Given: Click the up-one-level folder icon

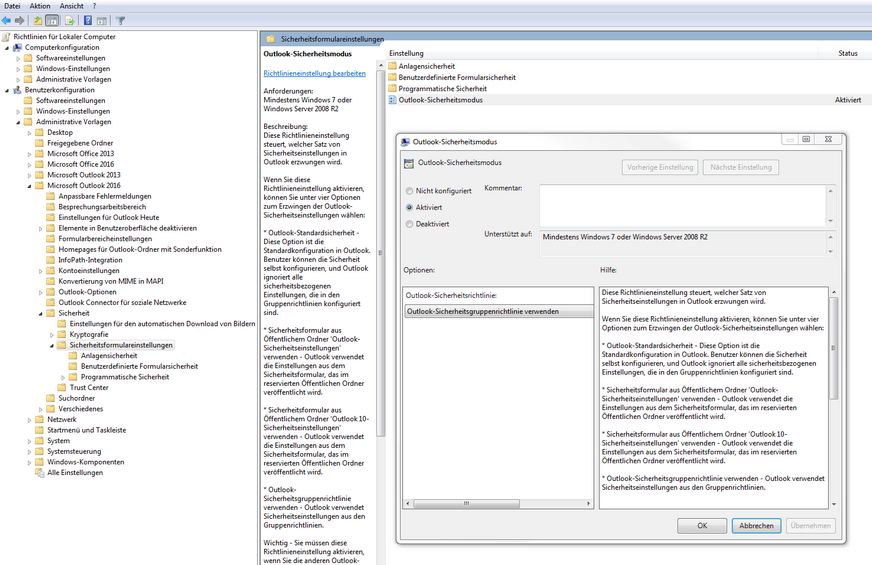Looking at the screenshot, I should [x=38, y=21].
